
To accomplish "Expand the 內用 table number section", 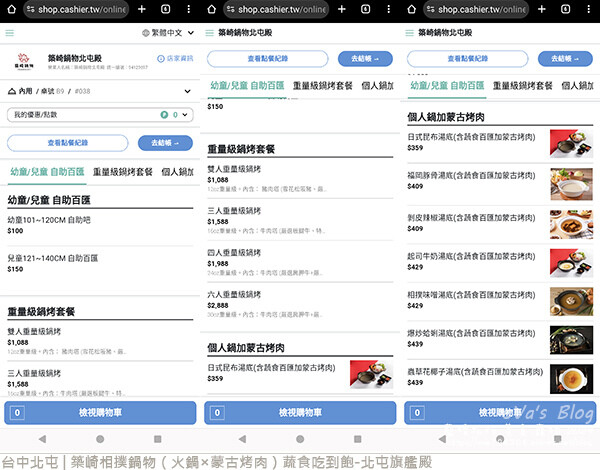I will tap(189, 91).
